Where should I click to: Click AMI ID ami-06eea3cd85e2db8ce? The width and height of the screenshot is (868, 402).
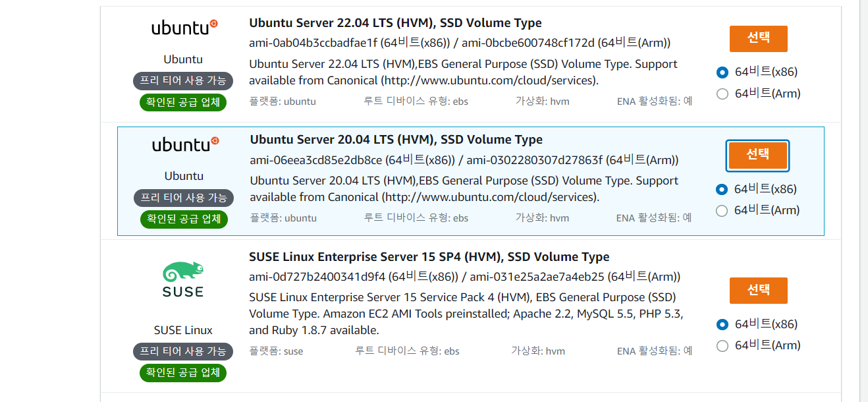pyautogui.click(x=316, y=160)
